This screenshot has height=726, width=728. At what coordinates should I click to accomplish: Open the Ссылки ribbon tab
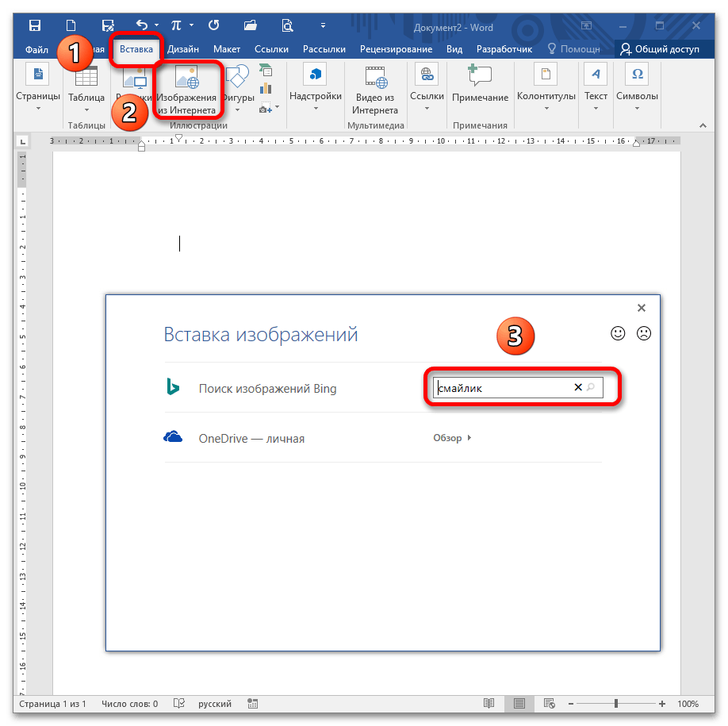tap(271, 49)
